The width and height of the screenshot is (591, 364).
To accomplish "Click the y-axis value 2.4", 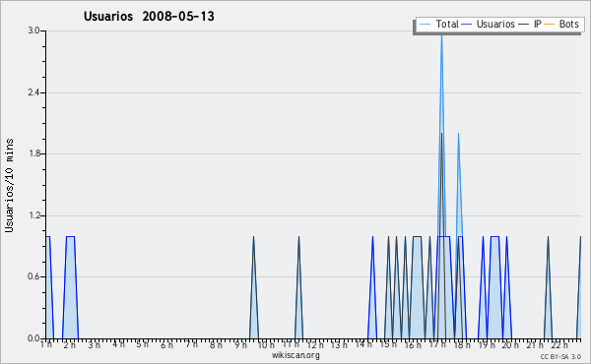I will (x=33, y=92).
